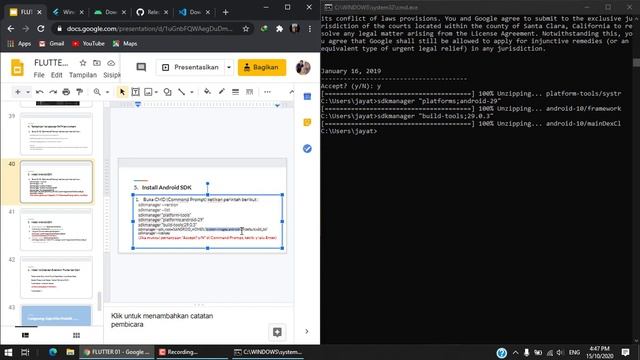The image size is (640, 360).
Task: Click the Explore button
Action: click(277, 332)
